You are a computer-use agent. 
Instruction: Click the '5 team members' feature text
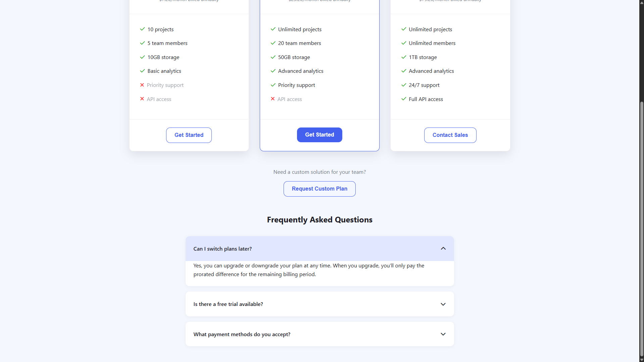point(167,43)
